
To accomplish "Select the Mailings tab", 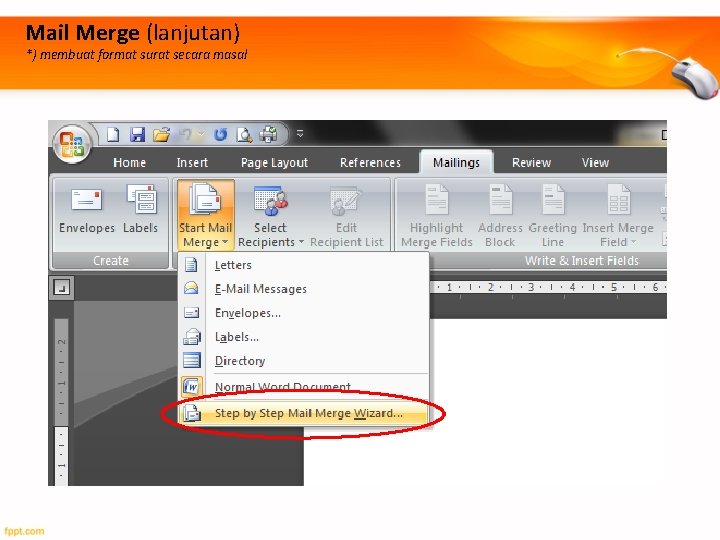I will point(456,162).
